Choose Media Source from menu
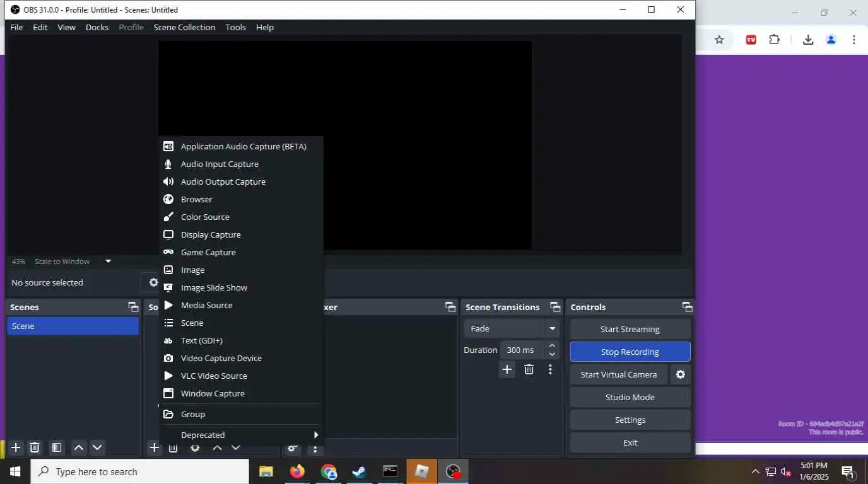The image size is (868, 484). [x=241, y=305]
